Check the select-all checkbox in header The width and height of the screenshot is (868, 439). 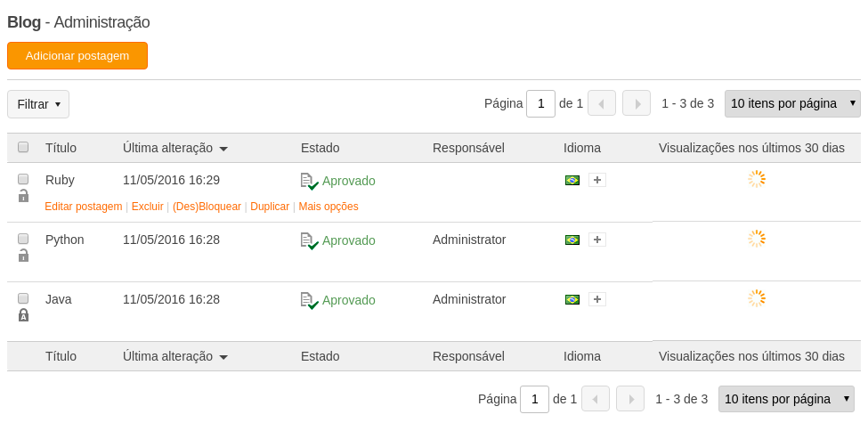pos(23,147)
